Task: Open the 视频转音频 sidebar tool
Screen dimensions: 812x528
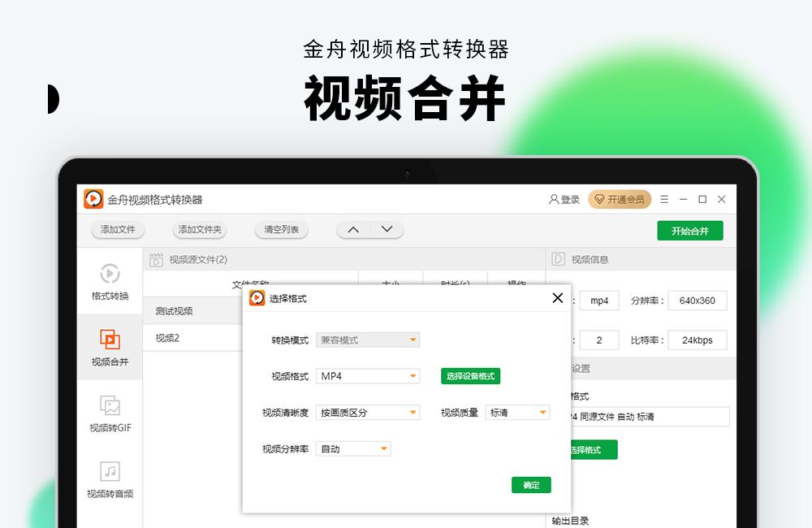Action: (x=110, y=478)
